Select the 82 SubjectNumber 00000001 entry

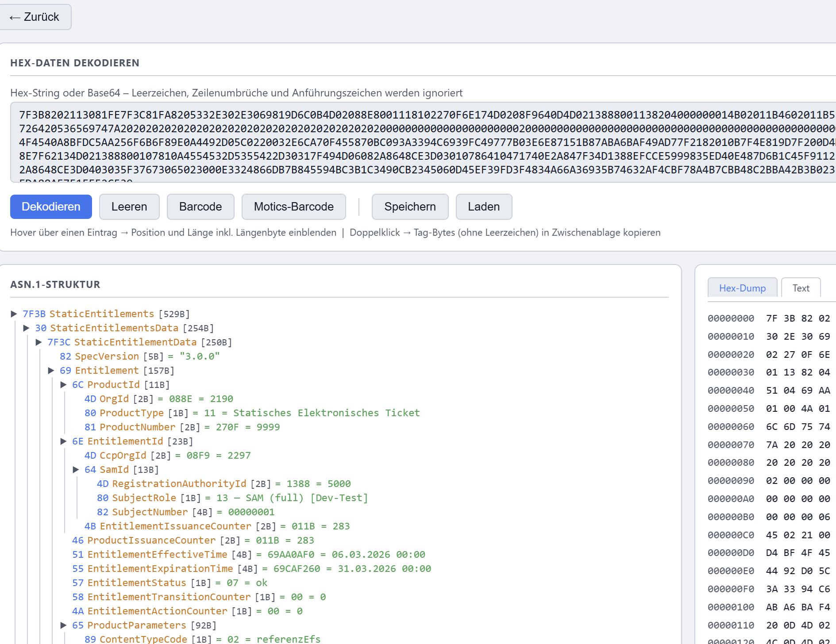click(x=186, y=512)
